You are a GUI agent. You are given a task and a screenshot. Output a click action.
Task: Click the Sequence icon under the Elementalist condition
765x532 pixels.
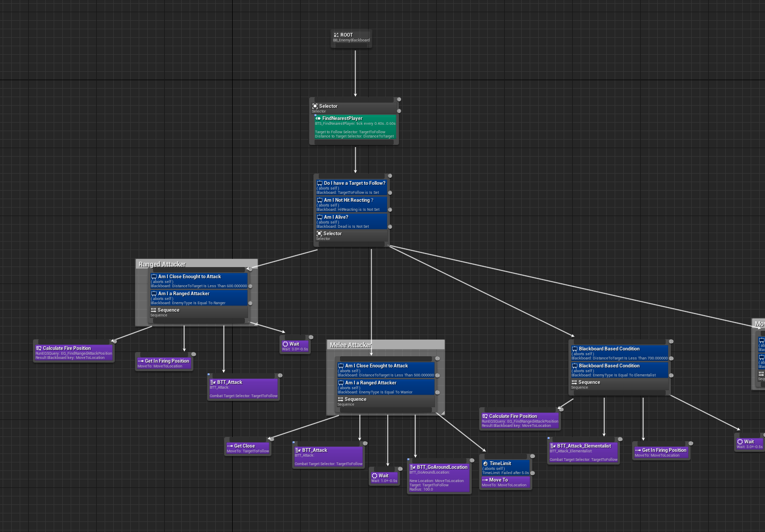click(x=574, y=382)
